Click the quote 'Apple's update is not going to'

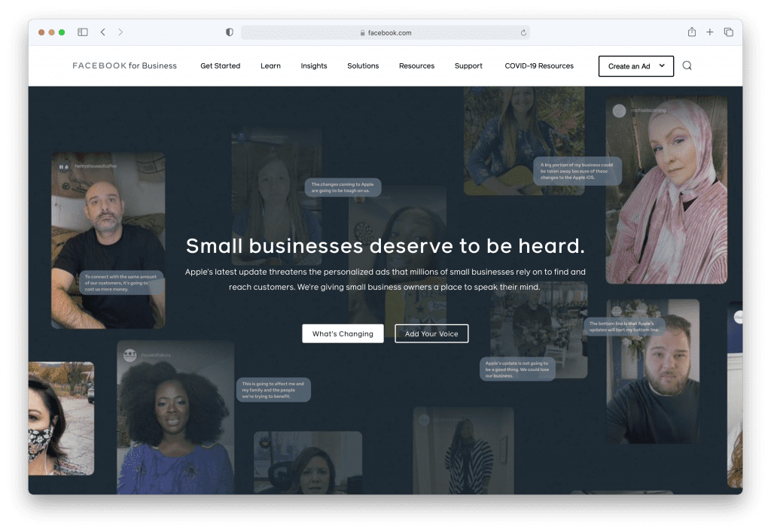click(x=517, y=369)
